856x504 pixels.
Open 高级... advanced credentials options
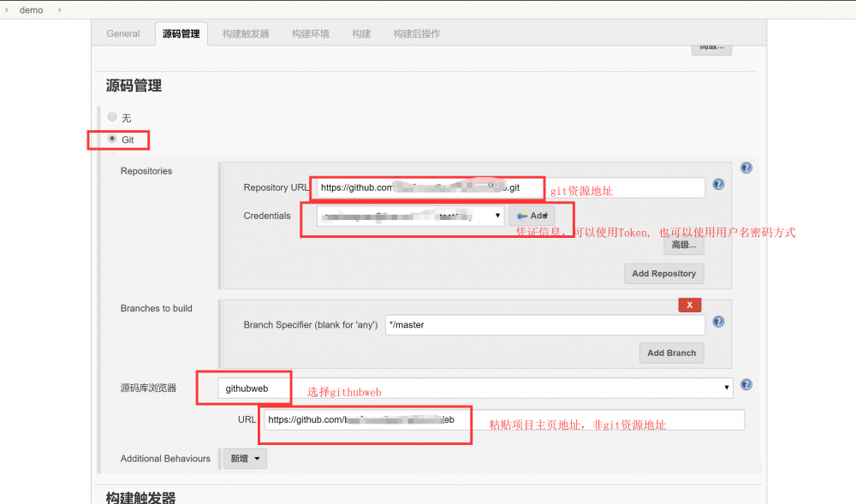click(683, 245)
